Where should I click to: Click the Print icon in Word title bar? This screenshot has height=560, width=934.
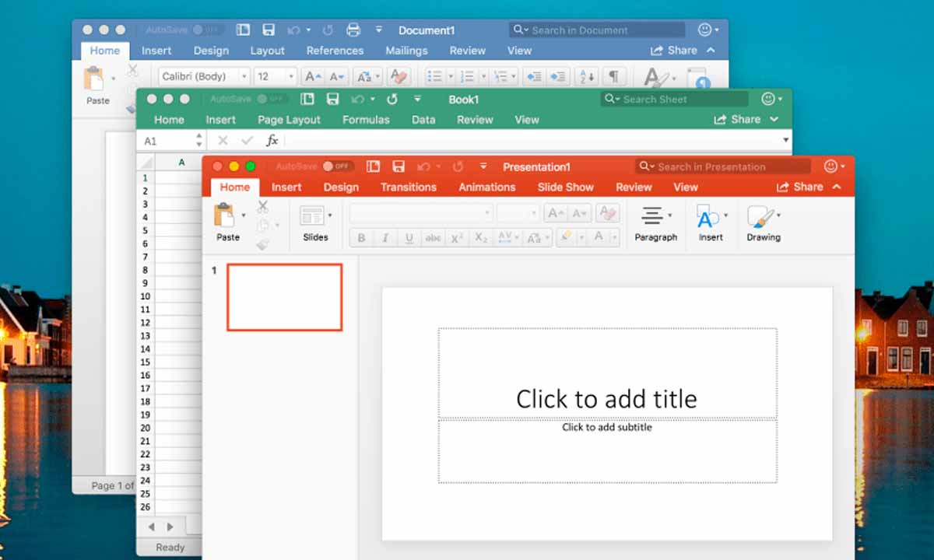coord(353,30)
